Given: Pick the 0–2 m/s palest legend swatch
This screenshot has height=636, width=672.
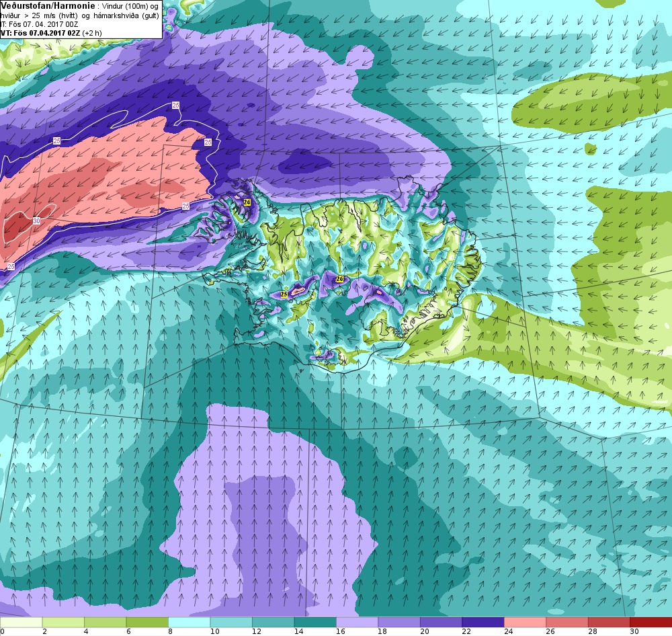Looking at the screenshot, I should (21, 622).
